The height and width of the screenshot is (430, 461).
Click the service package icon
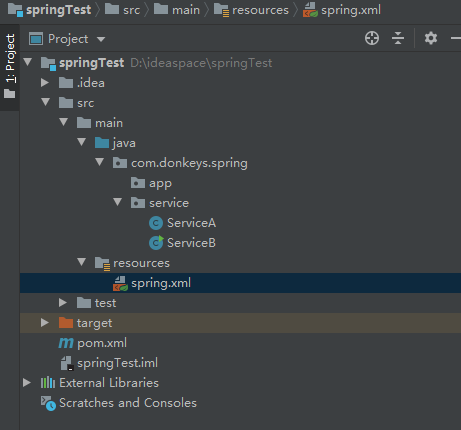click(138, 203)
